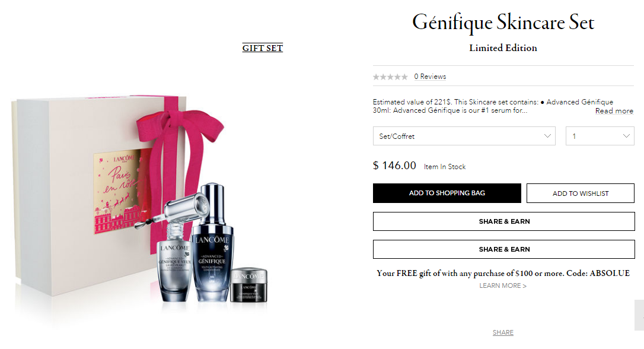This screenshot has width=644, height=349.
Task: Click the fifth star in the rating
Action: tap(404, 77)
